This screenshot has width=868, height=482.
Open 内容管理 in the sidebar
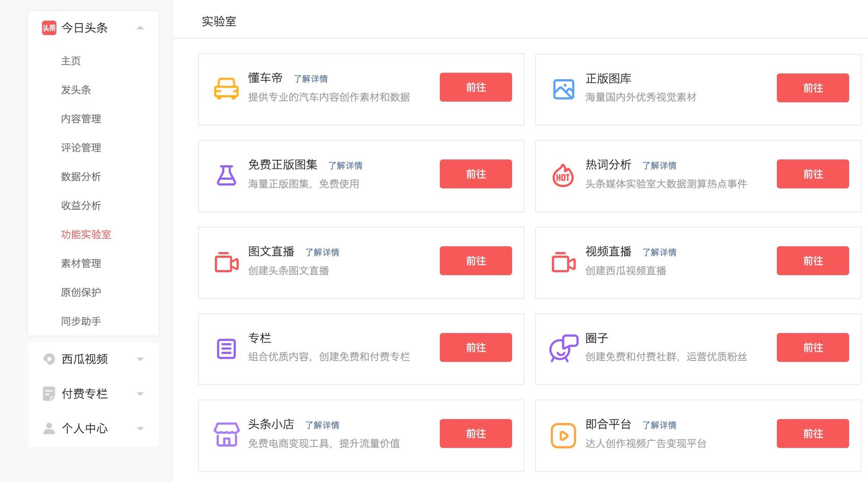81,119
